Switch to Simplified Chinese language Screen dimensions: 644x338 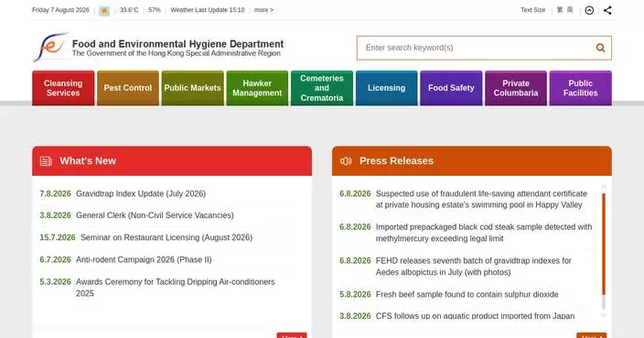(570, 10)
